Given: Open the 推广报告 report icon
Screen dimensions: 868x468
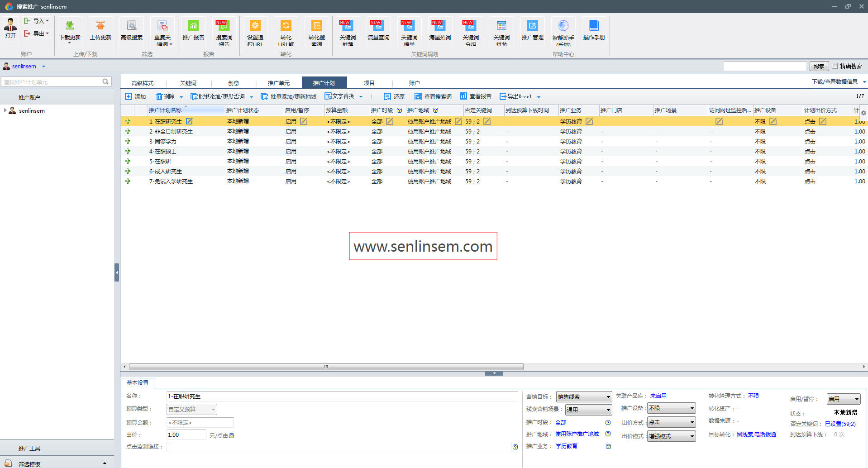Looking at the screenshot, I should (193, 26).
